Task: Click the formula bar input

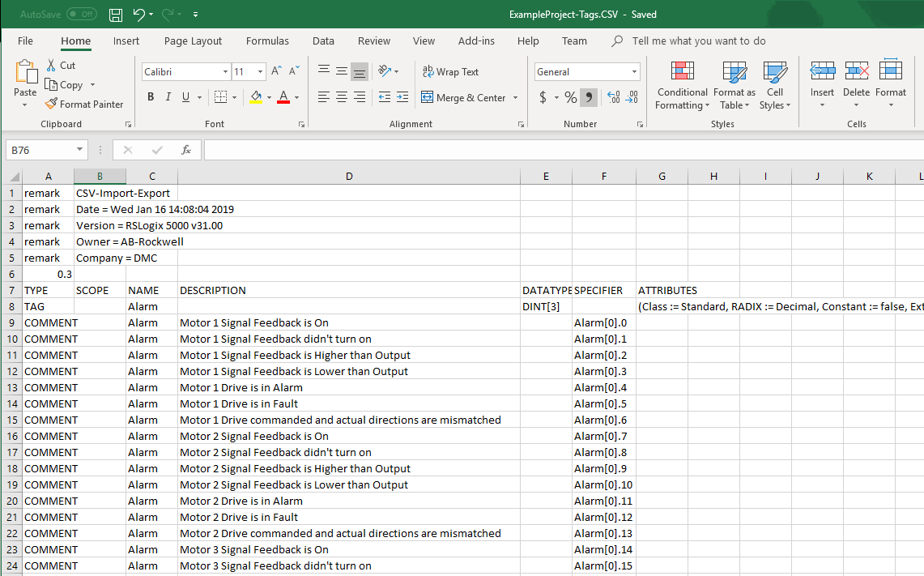Action: coord(564,151)
